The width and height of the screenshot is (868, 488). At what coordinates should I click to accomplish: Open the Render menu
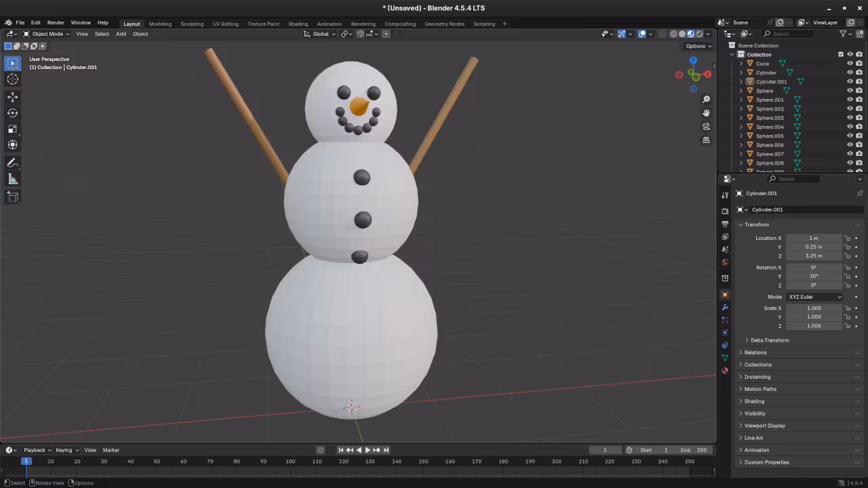point(55,22)
